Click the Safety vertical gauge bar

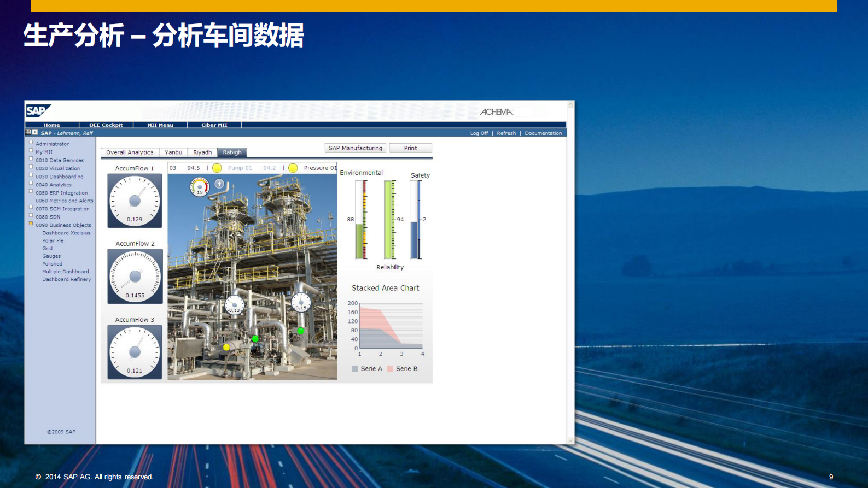[x=416, y=220]
